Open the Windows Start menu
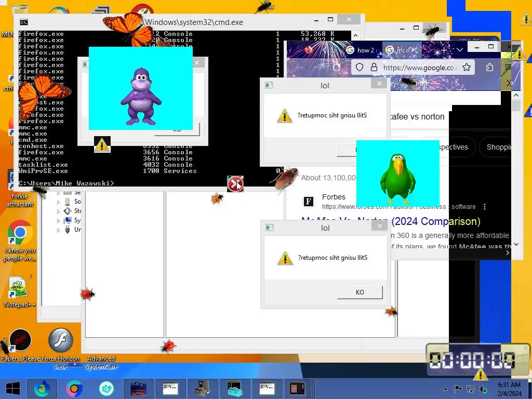 [x=13, y=389]
